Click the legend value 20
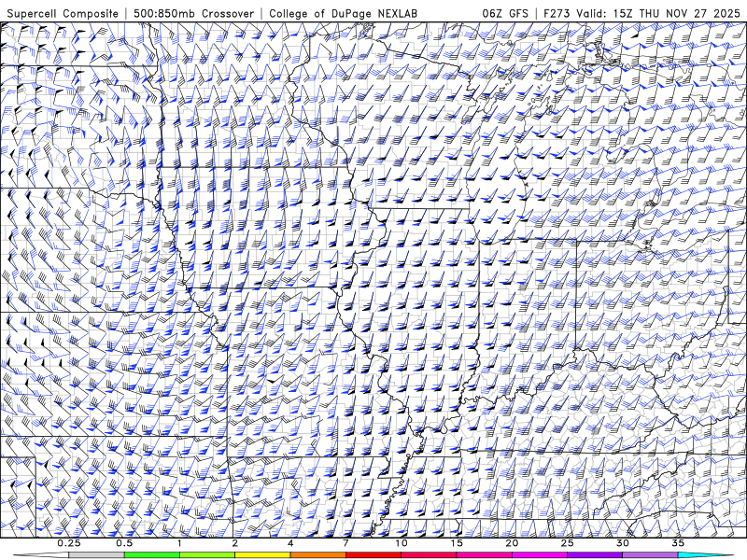747x560 pixels. 512,543
